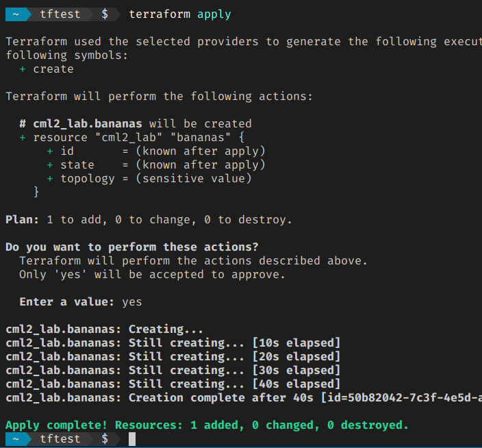The image size is (482, 448).
Task: Click the 'Still creating... [20s elapsed]' line
Action: click(173, 357)
